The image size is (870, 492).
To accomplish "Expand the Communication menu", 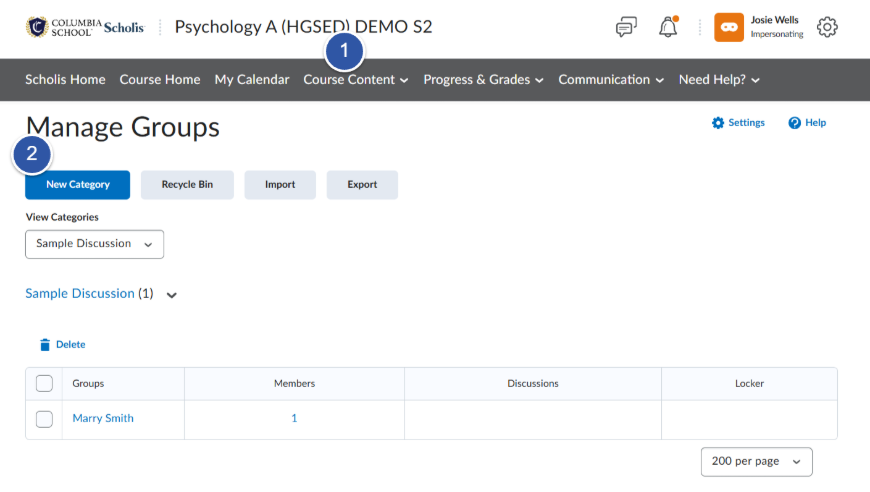I will coord(611,80).
